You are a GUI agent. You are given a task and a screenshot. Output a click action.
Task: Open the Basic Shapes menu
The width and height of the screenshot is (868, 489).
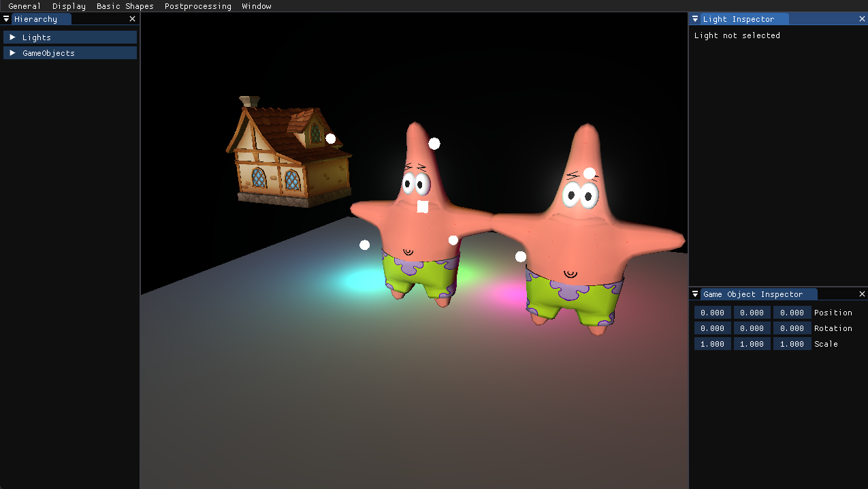tap(125, 6)
